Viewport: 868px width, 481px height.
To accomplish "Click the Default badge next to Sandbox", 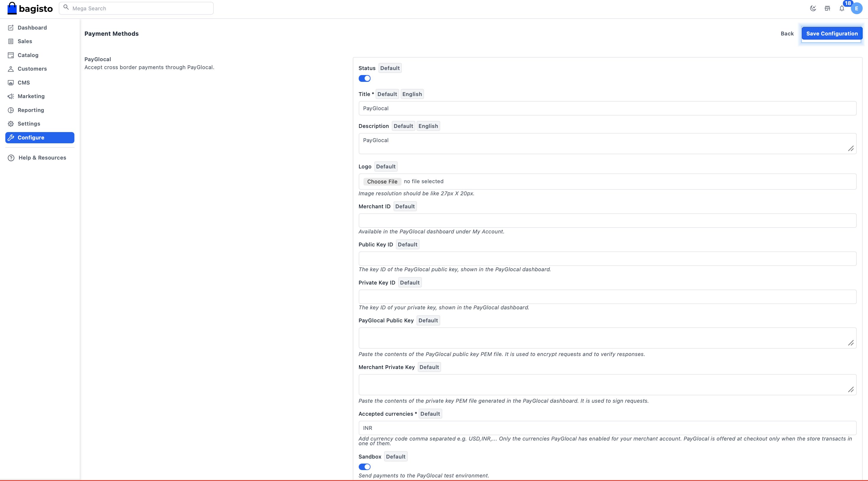I will pyautogui.click(x=396, y=457).
